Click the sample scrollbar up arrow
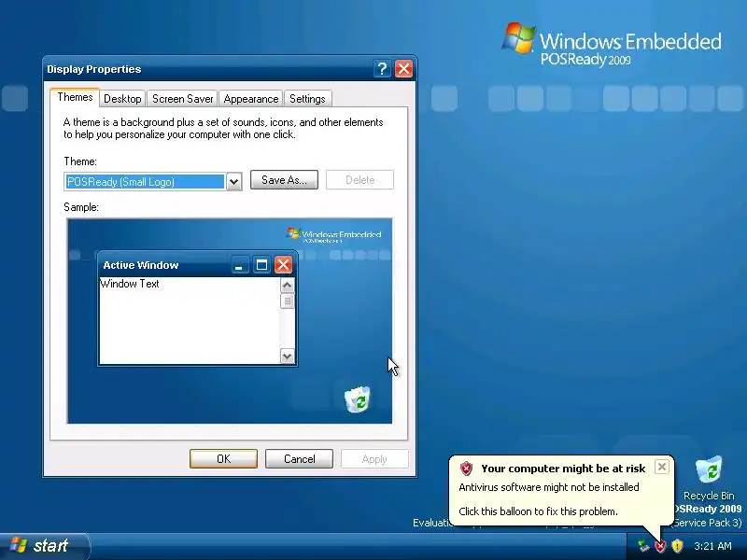The width and height of the screenshot is (747, 560). point(287,286)
